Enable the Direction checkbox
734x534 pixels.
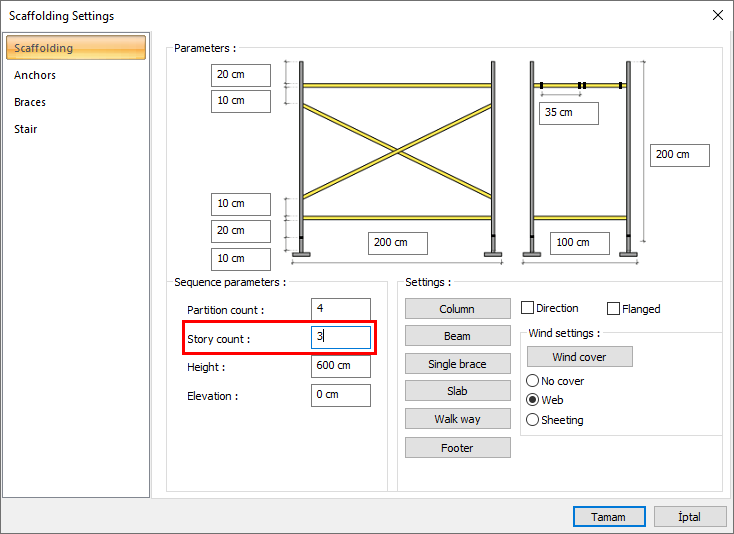click(528, 309)
